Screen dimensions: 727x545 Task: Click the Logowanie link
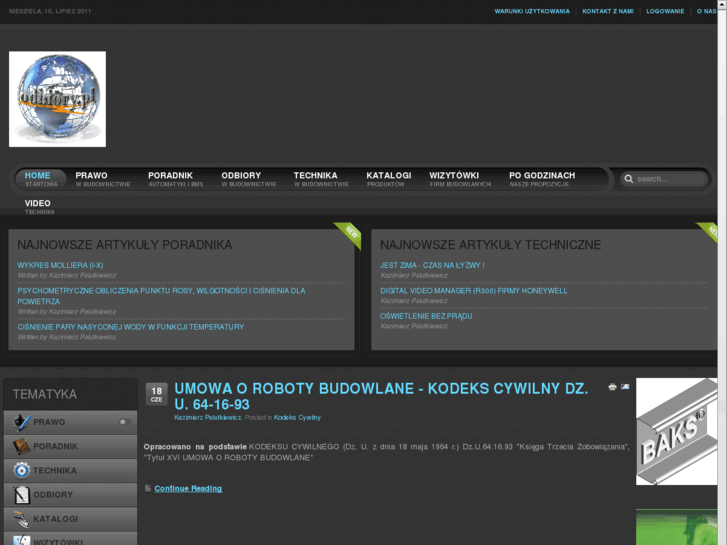pos(665,11)
